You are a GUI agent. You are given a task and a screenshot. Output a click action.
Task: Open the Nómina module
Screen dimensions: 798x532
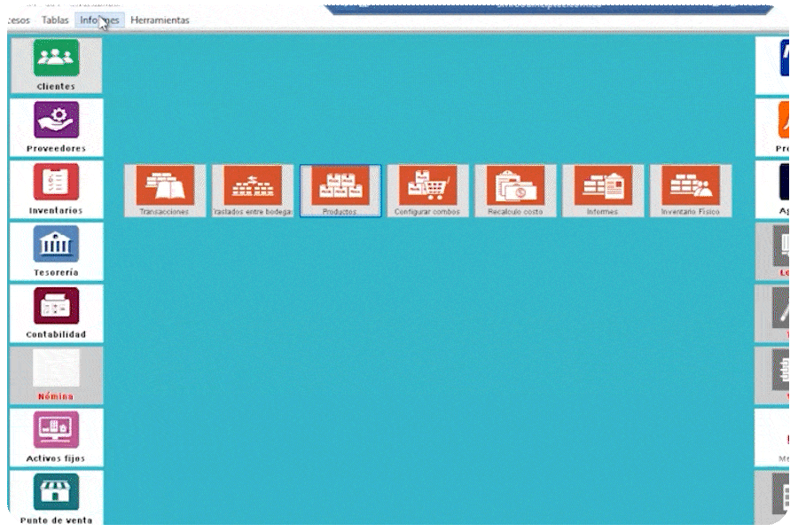click(56, 376)
